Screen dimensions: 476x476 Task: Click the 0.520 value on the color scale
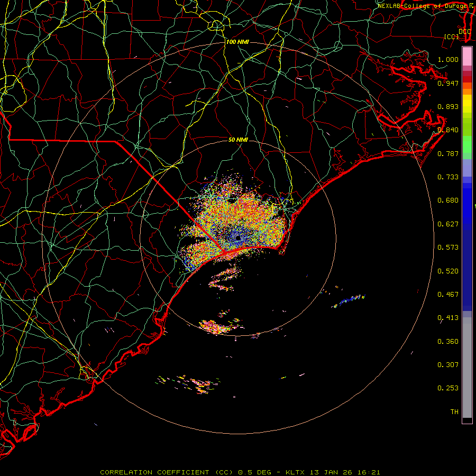coord(448,271)
